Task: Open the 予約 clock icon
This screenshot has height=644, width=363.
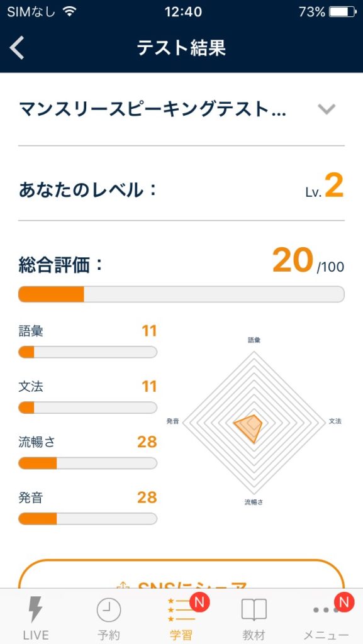Action: [109, 610]
